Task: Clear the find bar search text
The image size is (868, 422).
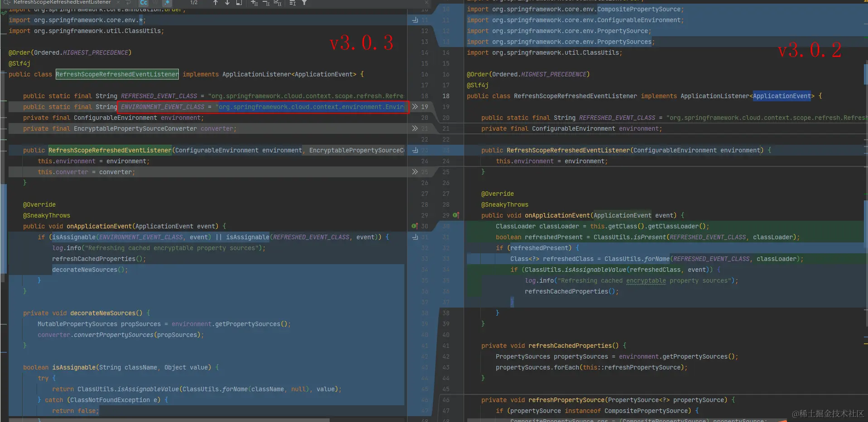Action: pos(118,2)
